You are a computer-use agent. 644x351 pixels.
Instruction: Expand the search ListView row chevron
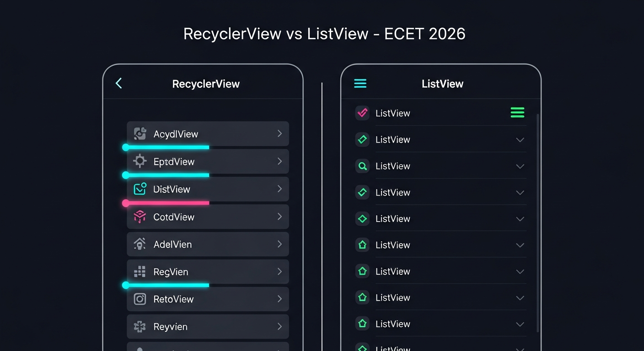tap(520, 166)
